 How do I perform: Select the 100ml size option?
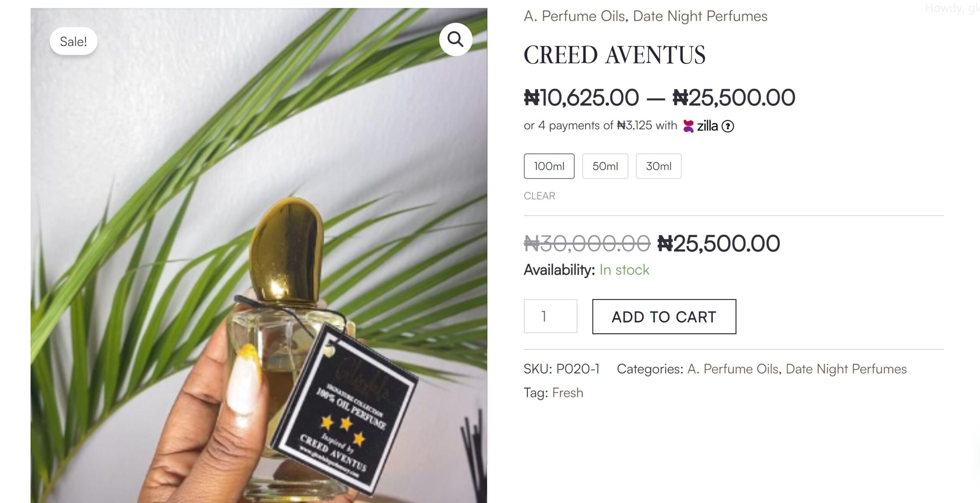pyautogui.click(x=549, y=166)
